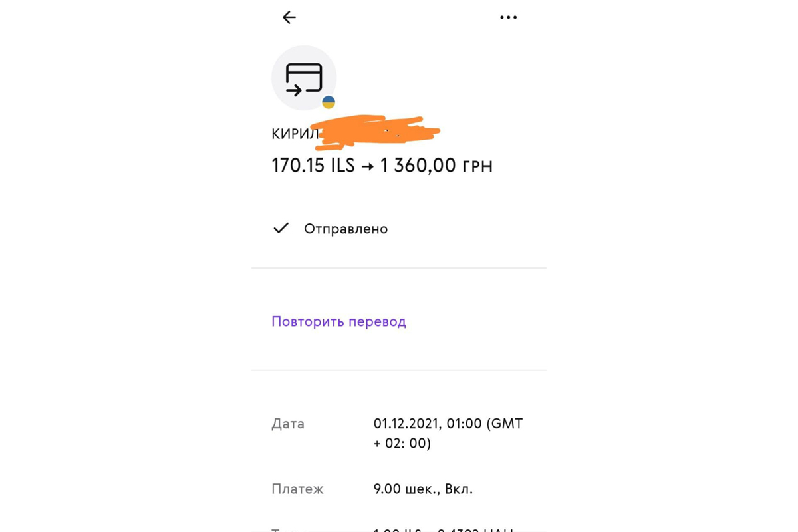
Task: Open the three-dots more options menu
Action: coord(508,17)
